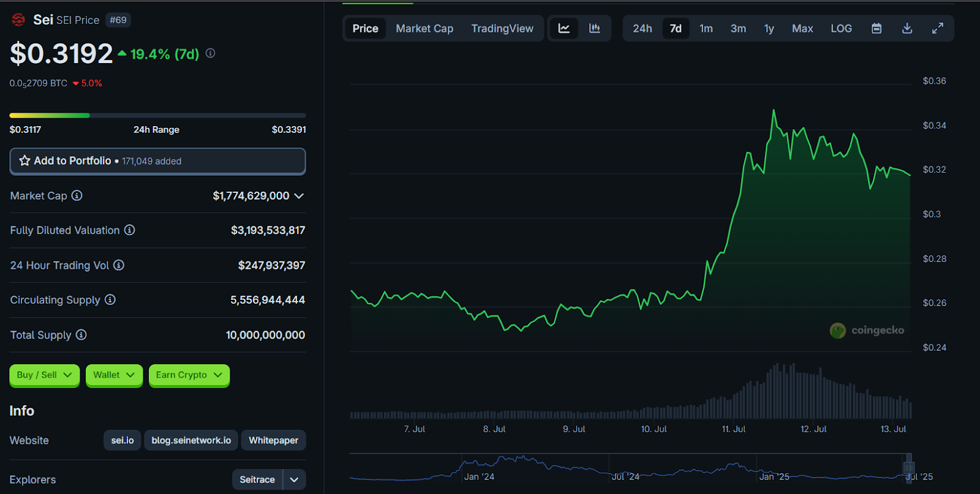Open the sei.io website link
The width and height of the screenshot is (980, 494).
123,440
